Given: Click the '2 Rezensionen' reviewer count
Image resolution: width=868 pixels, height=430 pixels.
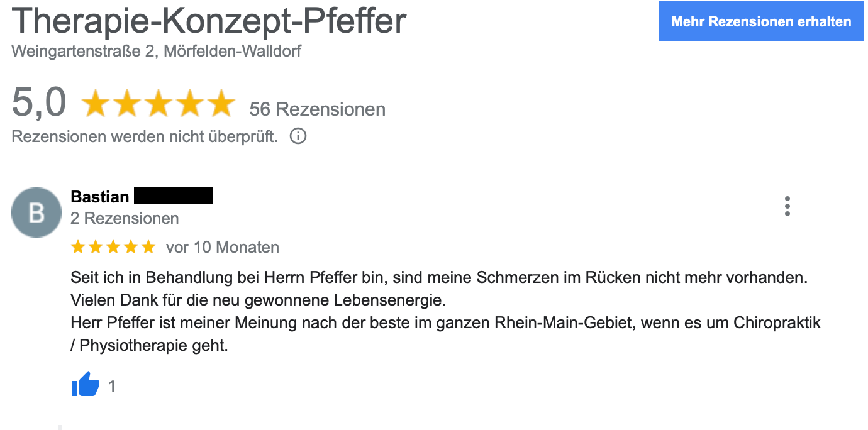Looking at the screenshot, I should (x=125, y=218).
